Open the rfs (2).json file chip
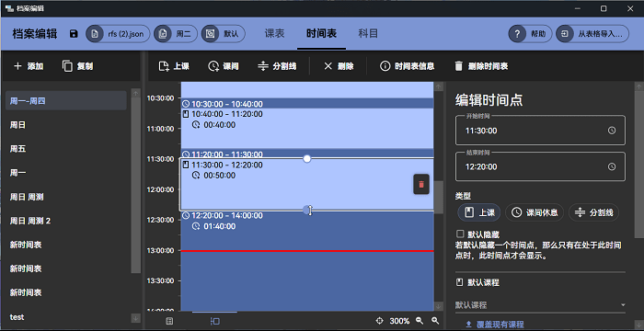This screenshot has width=644, height=331. [118, 34]
